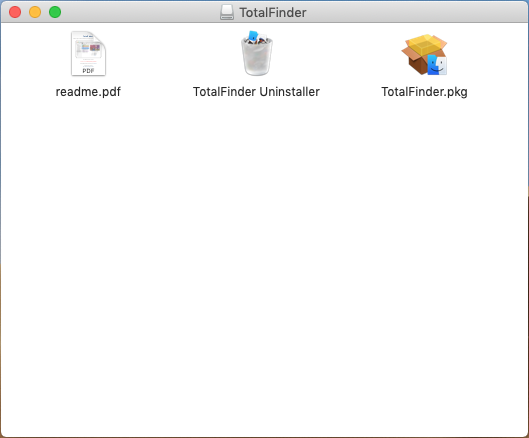This screenshot has width=529, height=438.
Task: Click the TotalFinder.pkg file name label
Action: [x=424, y=92]
